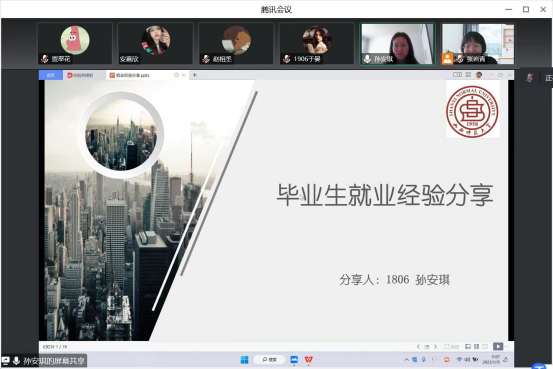The width and height of the screenshot is (553, 369).
Task: Click the taskbar search box
Action: 269,359
